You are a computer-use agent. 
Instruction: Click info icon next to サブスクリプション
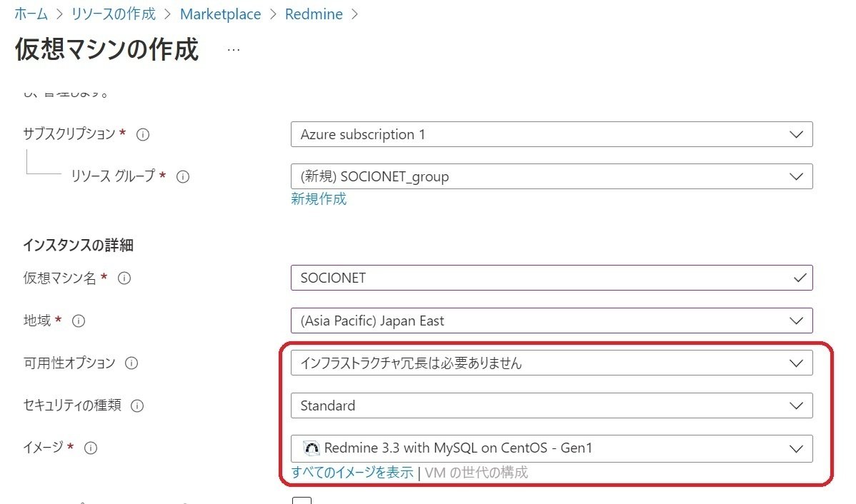142,134
